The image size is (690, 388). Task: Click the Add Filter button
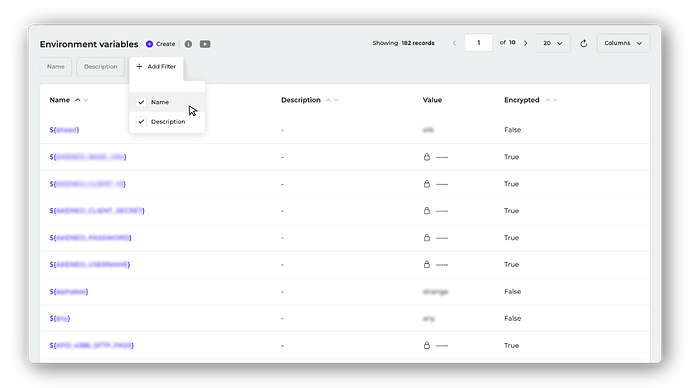click(156, 66)
